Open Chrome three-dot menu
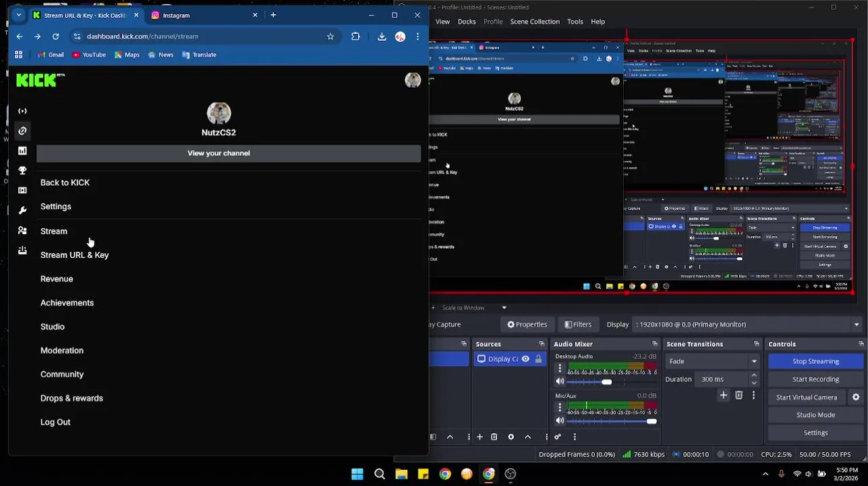 pyautogui.click(x=417, y=36)
